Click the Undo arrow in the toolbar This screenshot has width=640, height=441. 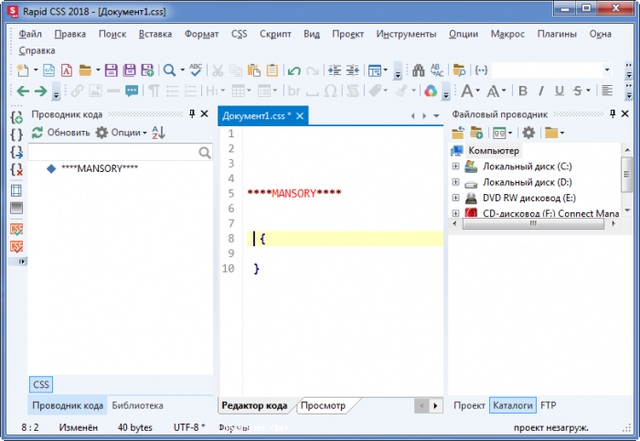[293, 71]
